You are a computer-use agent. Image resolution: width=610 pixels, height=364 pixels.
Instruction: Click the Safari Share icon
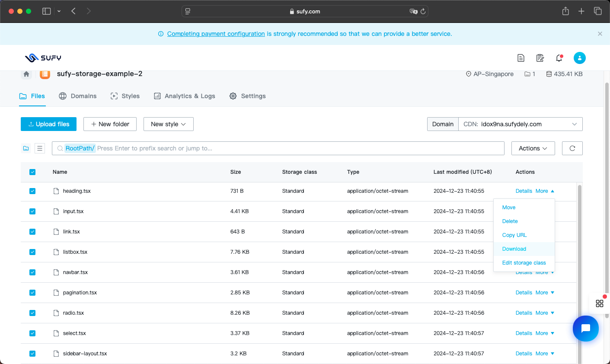(x=565, y=11)
